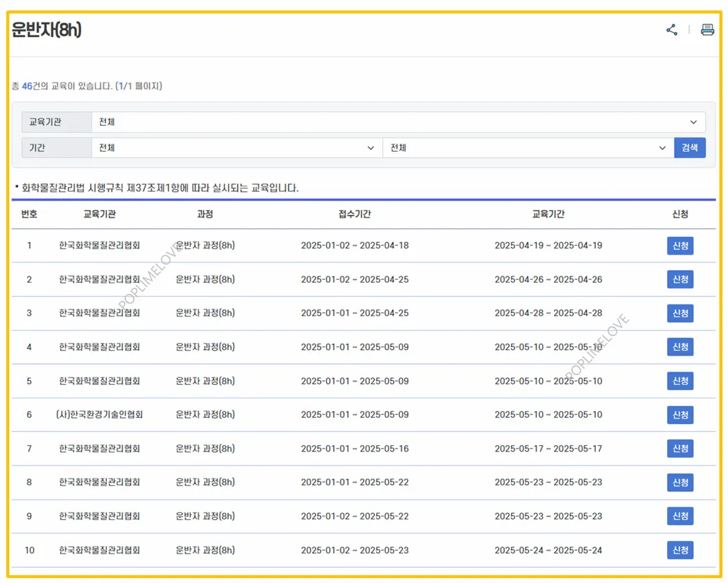The image size is (728, 583).
Task: Click the 번호 column header
Action: pyautogui.click(x=29, y=214)
